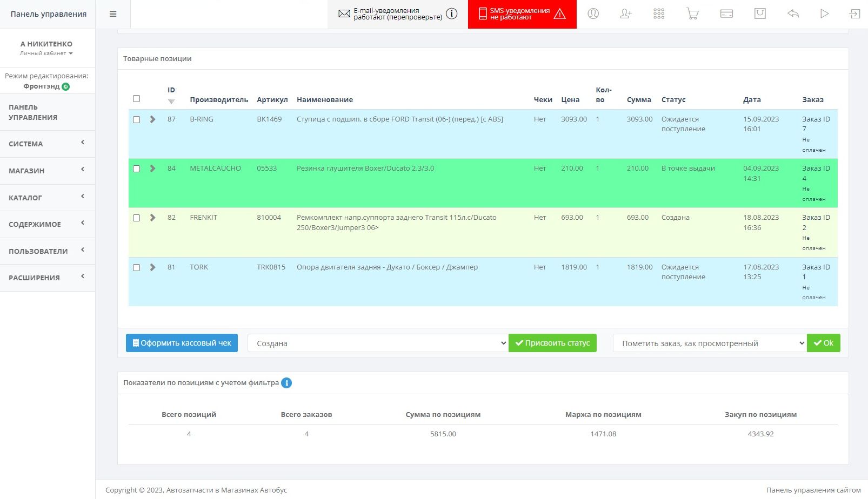Click the red SMS-уведомления не работают alert
Image resolution: width=868 pixels, height=499 pixels.
tap(522, 14)
